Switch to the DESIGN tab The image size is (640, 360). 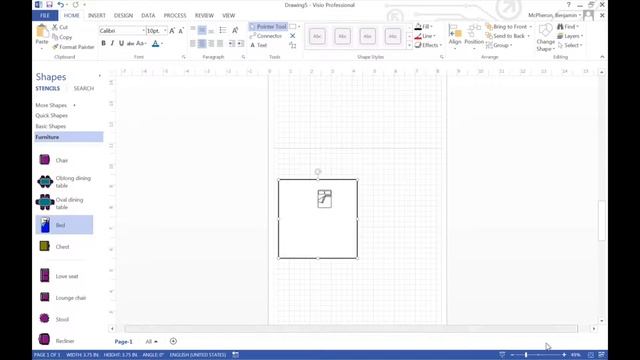tap(123, 16)
